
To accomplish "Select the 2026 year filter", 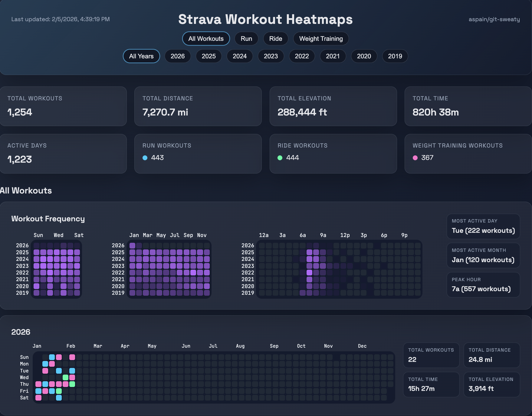I will point(178,56).
